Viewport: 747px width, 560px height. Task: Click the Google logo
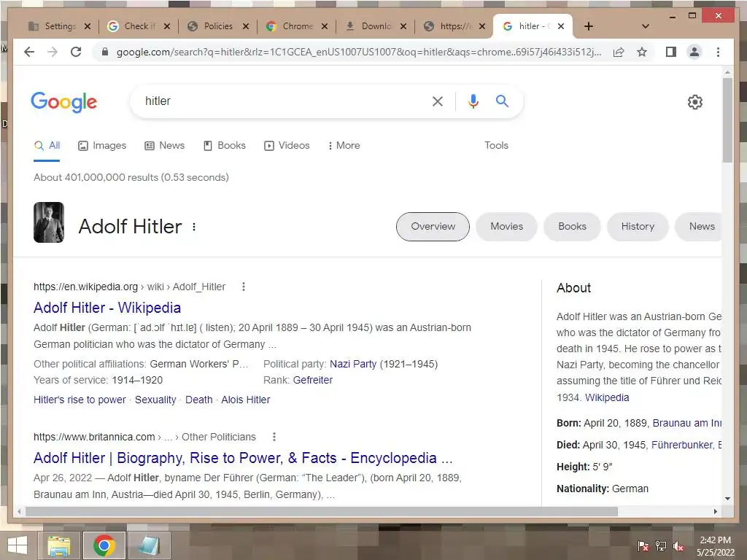tap(64, 102)
